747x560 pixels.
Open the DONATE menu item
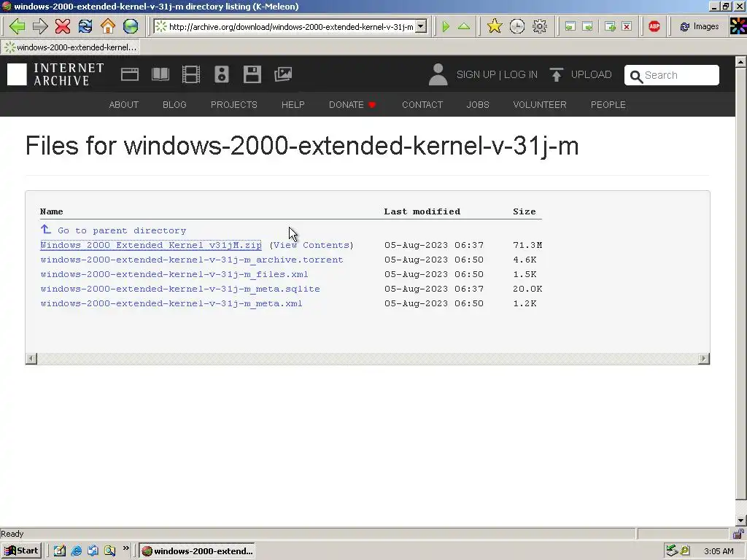352,105
